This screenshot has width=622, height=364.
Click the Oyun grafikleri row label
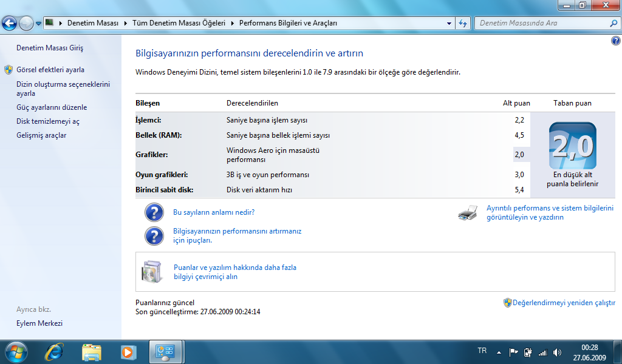tap(162, 175)
